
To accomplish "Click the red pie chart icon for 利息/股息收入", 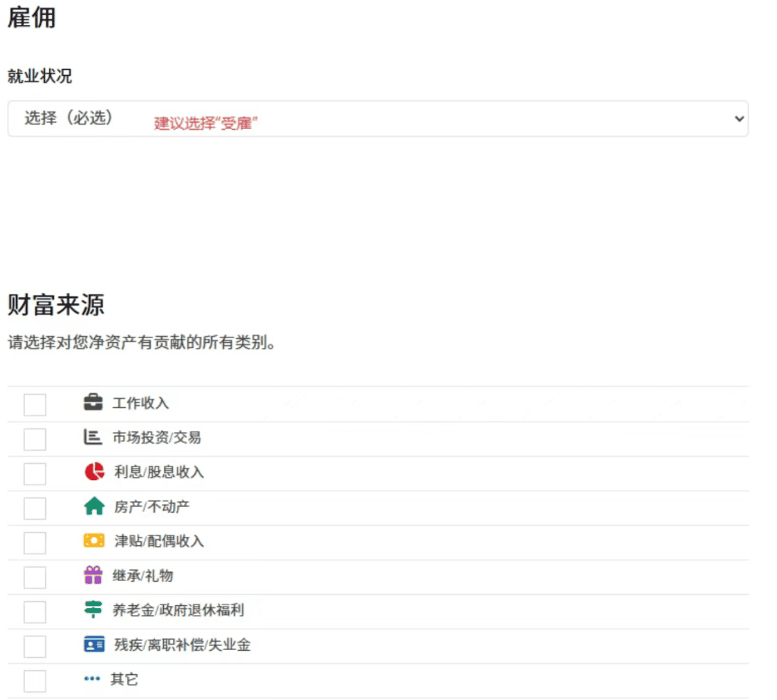I will [x=94, y=472].
